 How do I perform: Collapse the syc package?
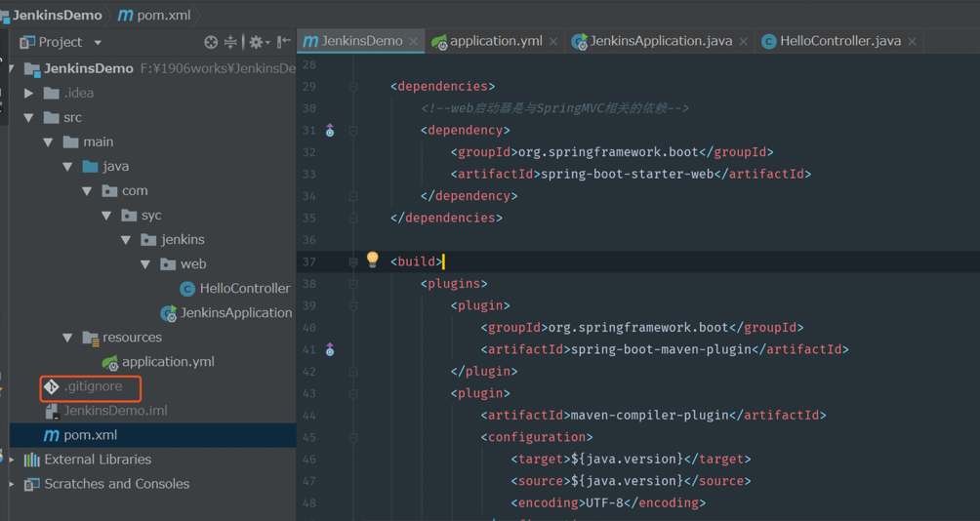pos(106,216)
